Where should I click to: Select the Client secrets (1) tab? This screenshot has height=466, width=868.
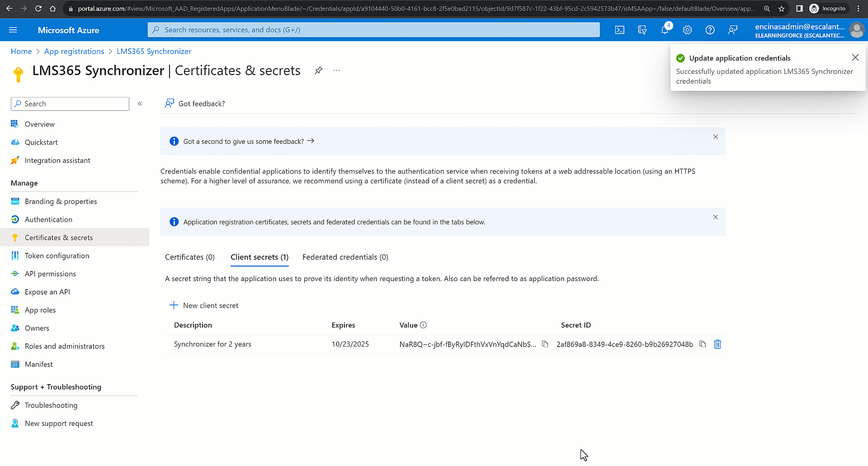[259, 257]
